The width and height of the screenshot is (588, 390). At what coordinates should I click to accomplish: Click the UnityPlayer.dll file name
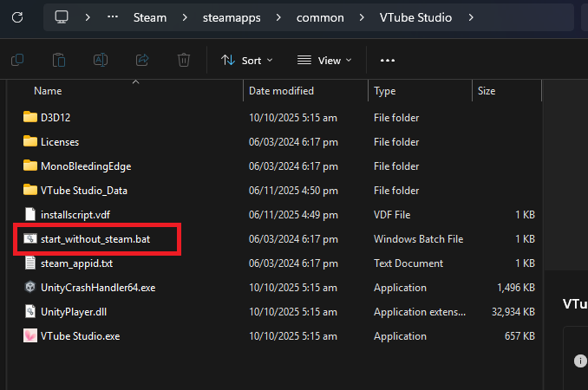[x=74, y=312]
